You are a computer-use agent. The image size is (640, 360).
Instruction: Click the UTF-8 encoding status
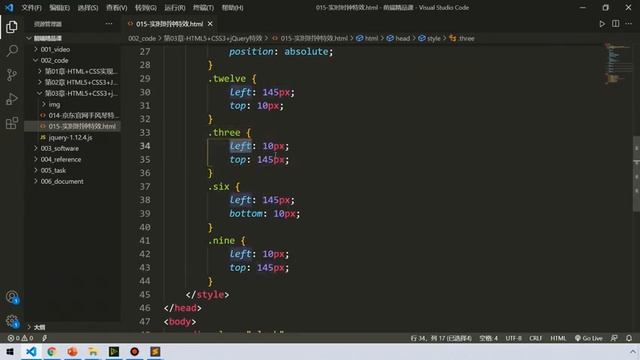tap(513, 338)
